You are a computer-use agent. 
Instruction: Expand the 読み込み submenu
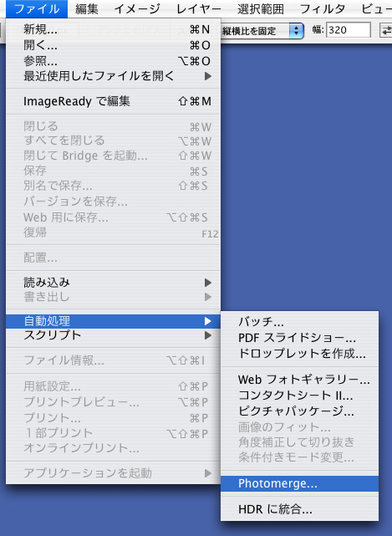click(113, 283)
